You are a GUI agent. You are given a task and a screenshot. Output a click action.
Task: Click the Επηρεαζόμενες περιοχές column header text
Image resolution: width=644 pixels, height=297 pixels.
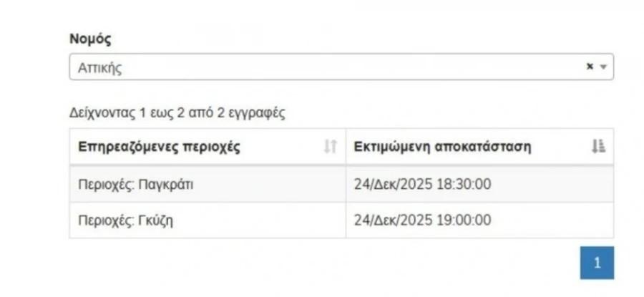[x=159, y=147]
